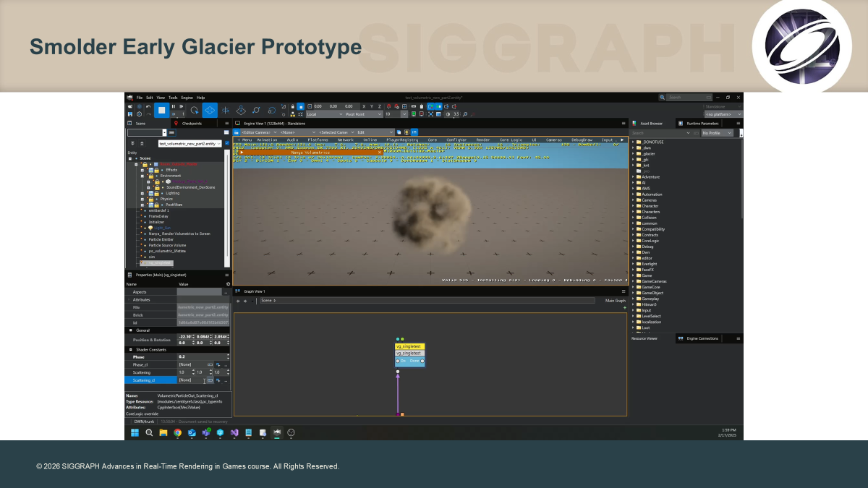Screen dimensions: 868x488
Task: Toggle lock on Physics row
Action: coord(151,199)
